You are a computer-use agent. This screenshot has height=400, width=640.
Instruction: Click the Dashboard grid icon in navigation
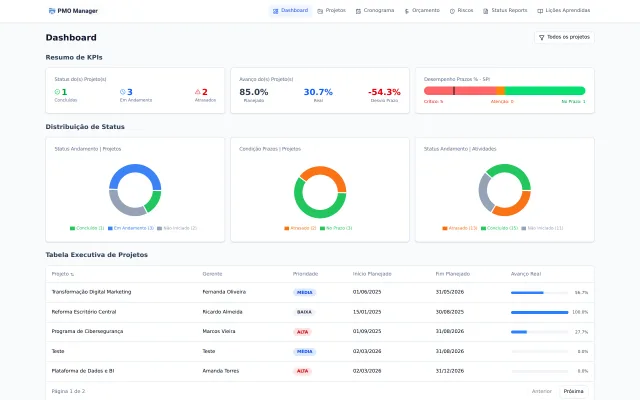pyautogui.click(x=276, y=11)
